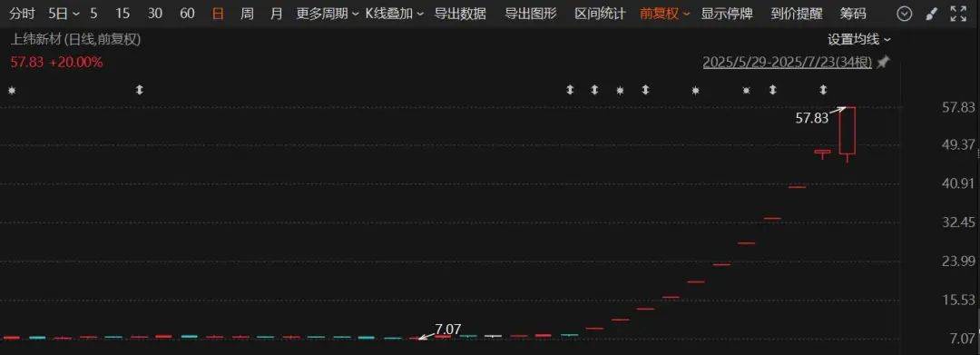Click the 2025/5/29-2025/7/23 date range link
This screenshot has height=355, width=980.
click(787, 63)
